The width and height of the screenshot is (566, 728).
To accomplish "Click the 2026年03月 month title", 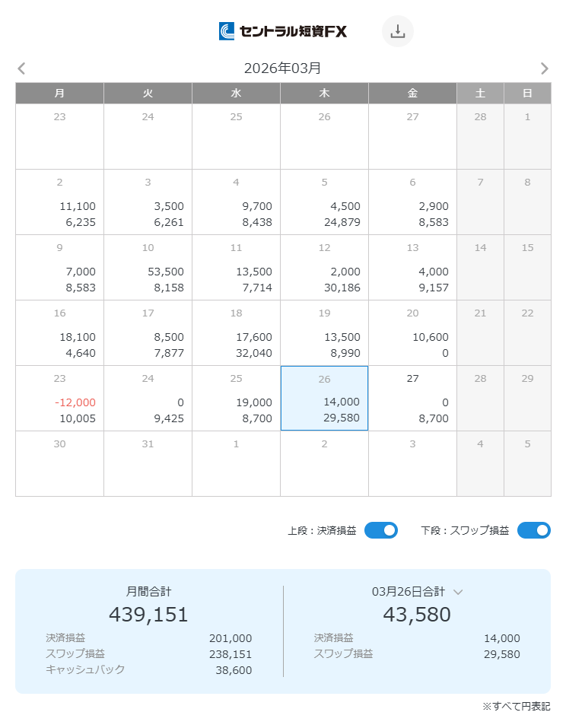I will click(x=283, y=68).
